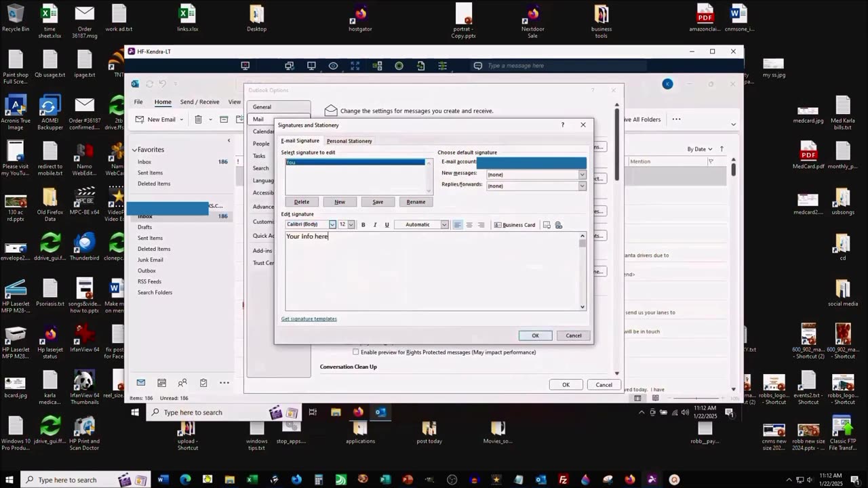Image resolution: width=868 pixels, height=488 pixels.
Task: Open the New messages signature dropdown
Action: 582,174
